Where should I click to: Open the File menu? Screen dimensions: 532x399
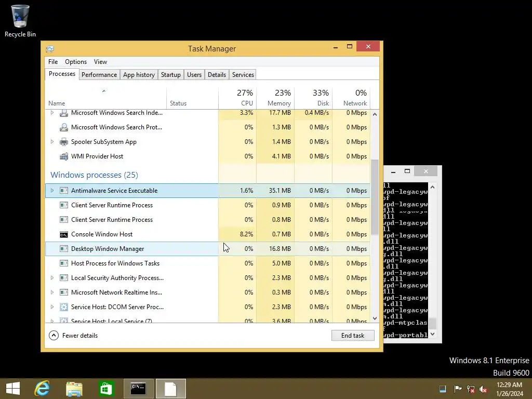(53, 62)
